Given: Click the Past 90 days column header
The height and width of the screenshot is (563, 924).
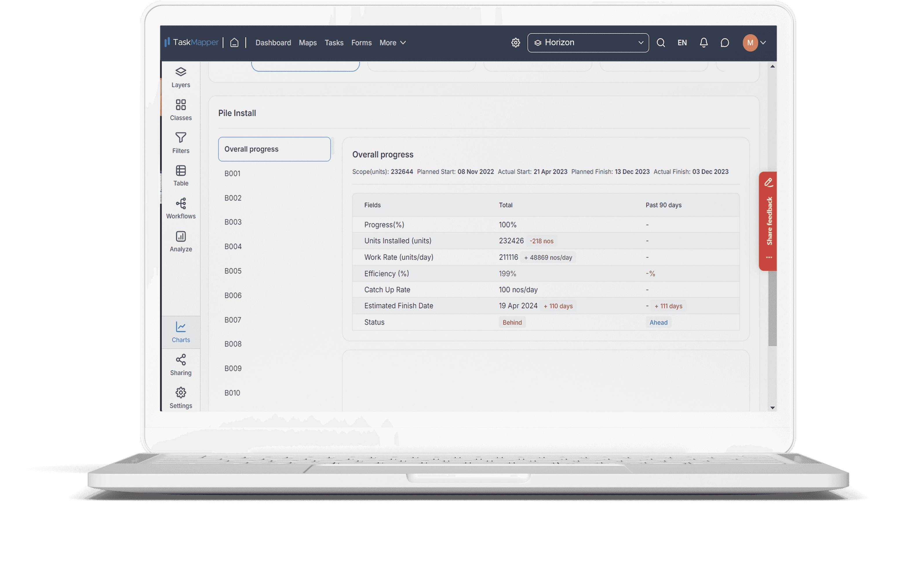Looking at the screenshot, I should [x=664, y=205].
